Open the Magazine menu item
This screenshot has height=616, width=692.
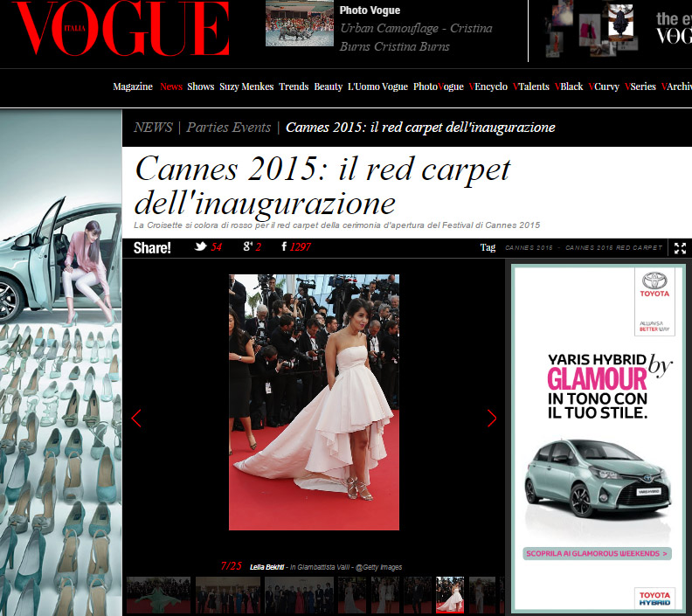(x=133, y=87)
